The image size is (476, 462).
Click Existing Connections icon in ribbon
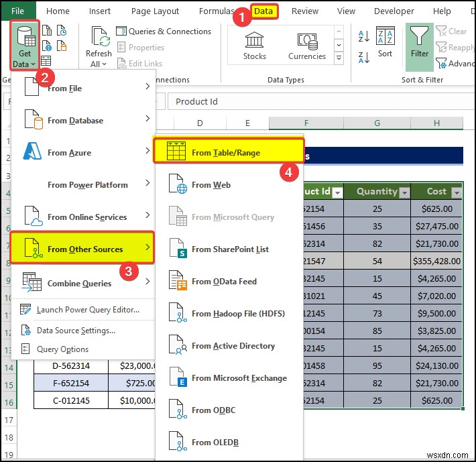coord(62,46)
